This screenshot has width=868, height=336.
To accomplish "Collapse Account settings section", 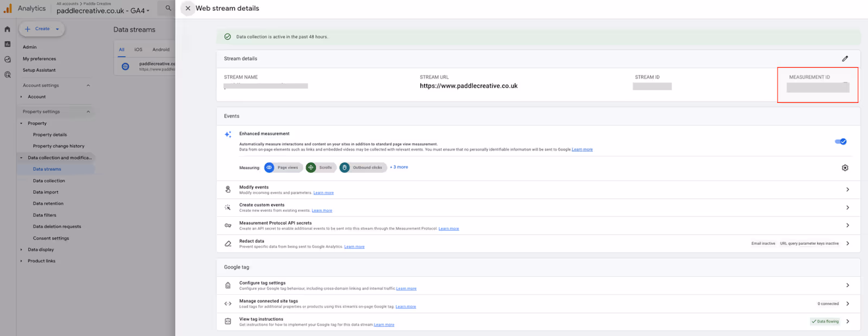I will click(x=88, y=86).
